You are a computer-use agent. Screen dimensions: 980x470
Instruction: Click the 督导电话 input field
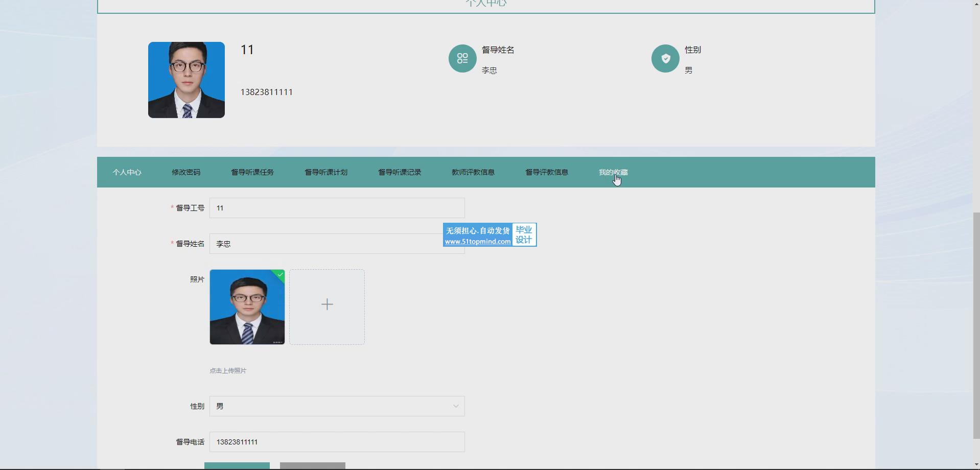[337, 442]
